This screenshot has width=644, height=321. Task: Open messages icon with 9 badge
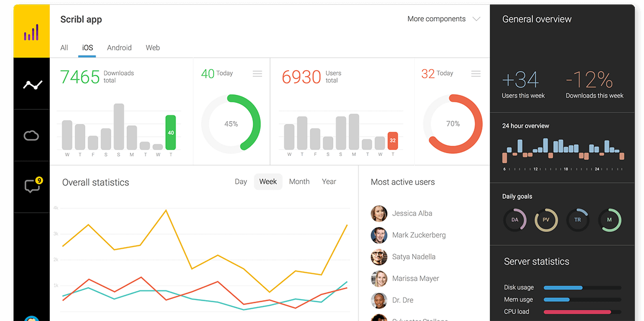pos(32,186)
